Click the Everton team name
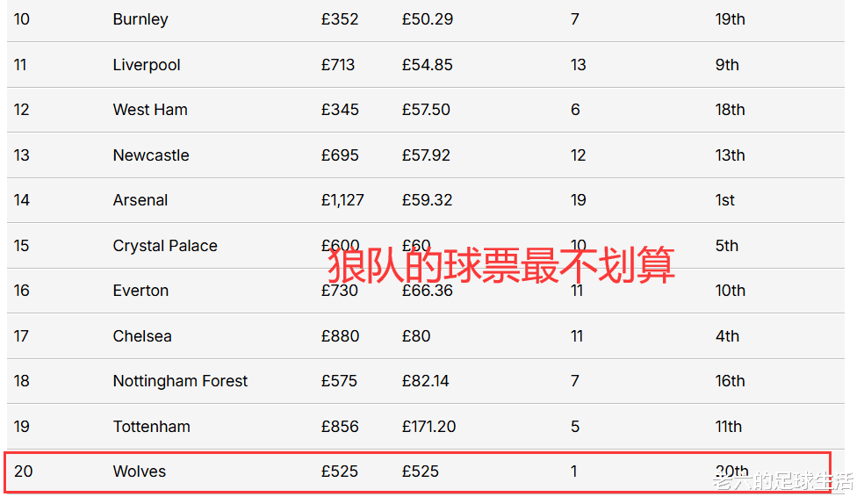The image size is (864, 504). [x=140, y=291]
